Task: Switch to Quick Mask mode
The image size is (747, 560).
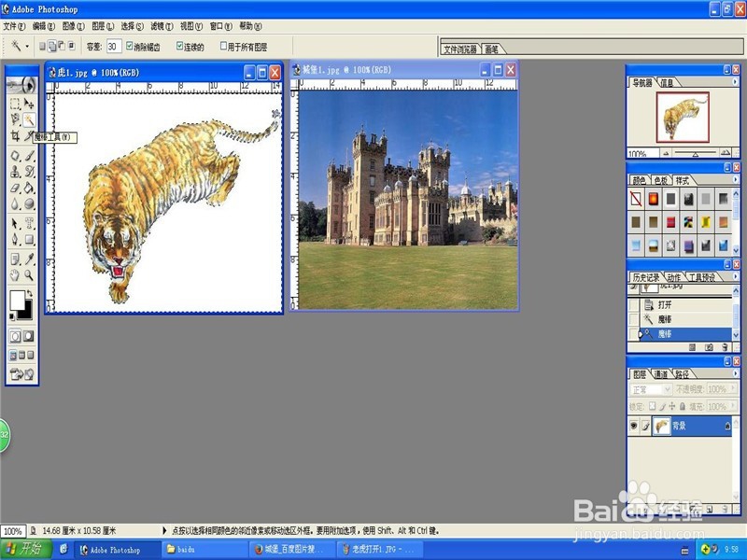Action: point(29,336)
